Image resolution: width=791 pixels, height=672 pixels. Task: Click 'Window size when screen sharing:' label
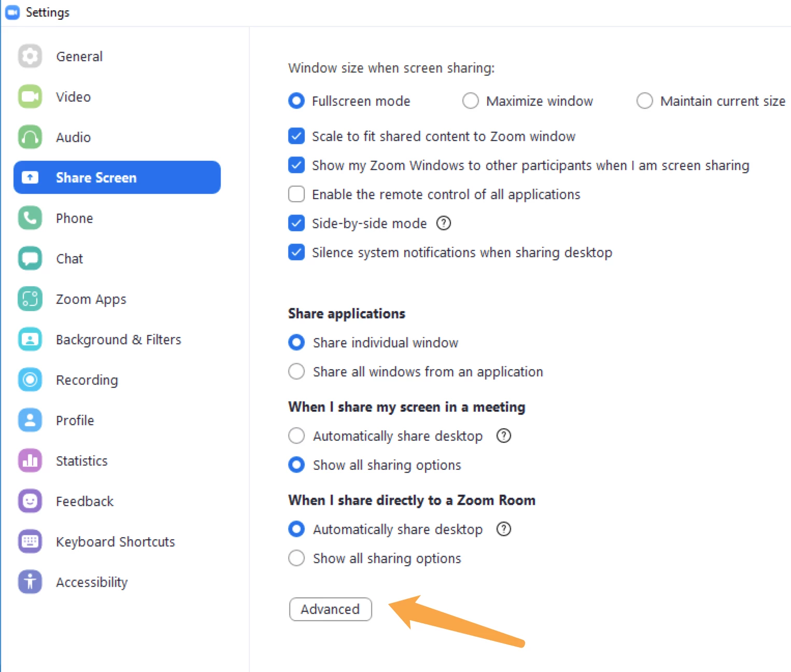(391, 68)
